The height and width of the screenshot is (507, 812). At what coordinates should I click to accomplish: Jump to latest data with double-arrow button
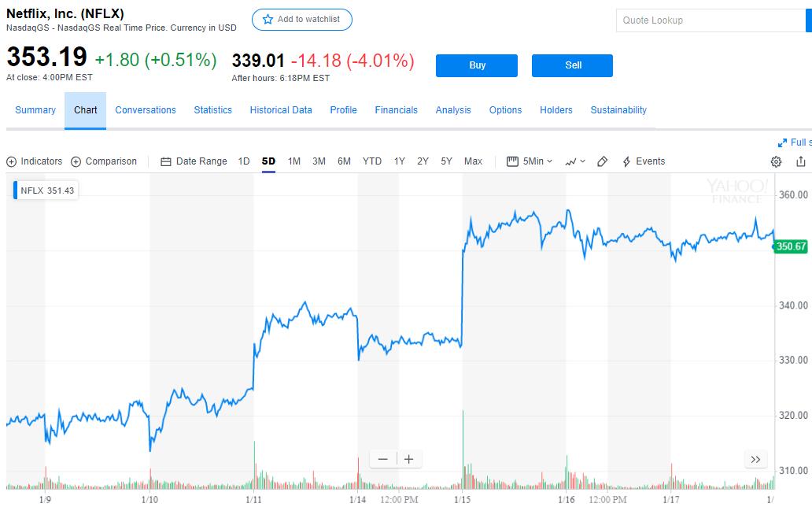(x=755, y=460)
